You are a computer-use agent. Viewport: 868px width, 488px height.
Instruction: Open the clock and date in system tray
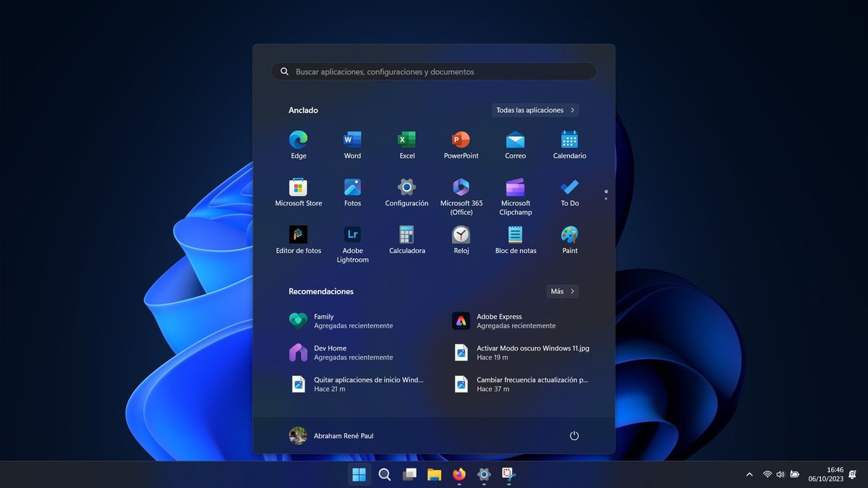pyautogui.click(x=825, y=475)
